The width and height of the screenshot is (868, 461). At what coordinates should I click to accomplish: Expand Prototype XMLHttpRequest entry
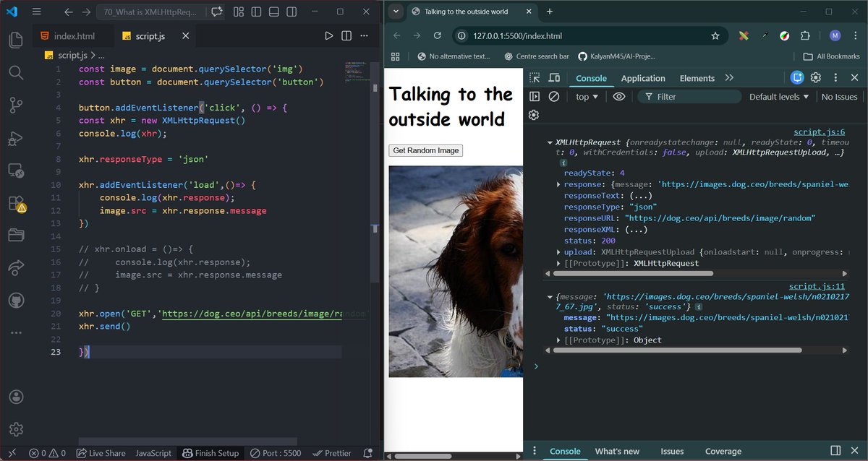(559, 264)
